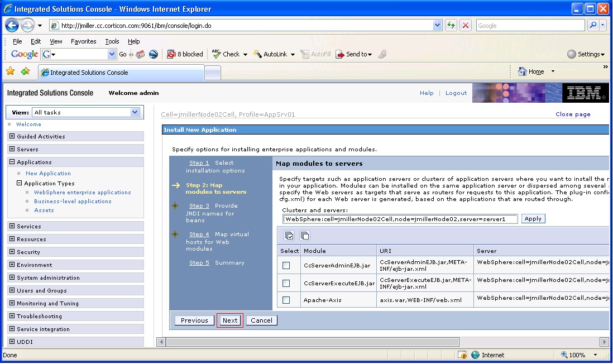Click the 8 blocked popup blocker icon
Screen dimensions: 613x364
[x=171, y=54]
